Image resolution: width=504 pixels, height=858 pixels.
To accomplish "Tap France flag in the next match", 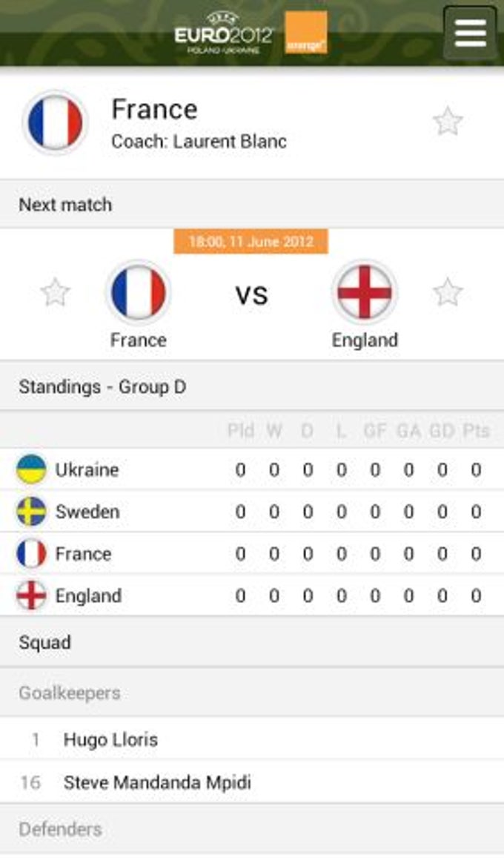I will pos(138,293).
